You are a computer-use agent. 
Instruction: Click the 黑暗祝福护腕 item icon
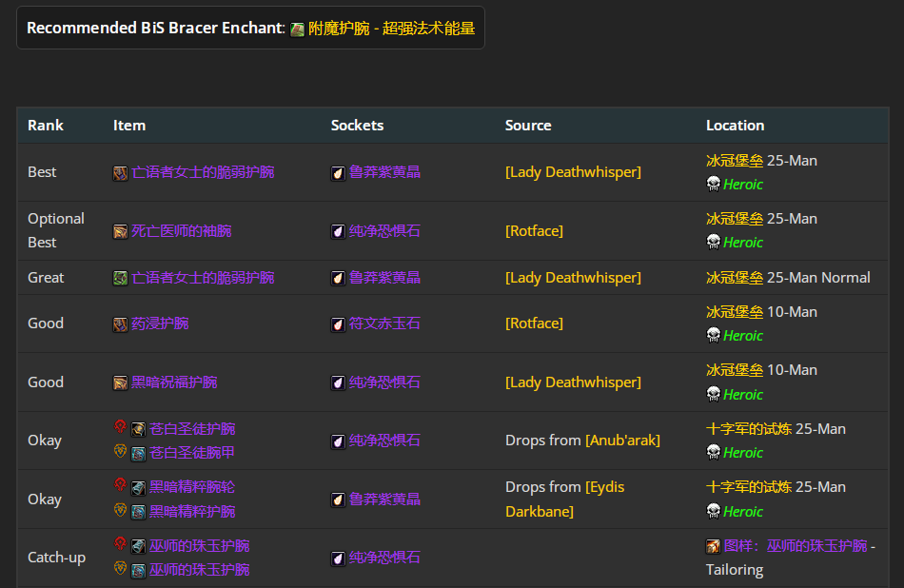coord(120,382)
